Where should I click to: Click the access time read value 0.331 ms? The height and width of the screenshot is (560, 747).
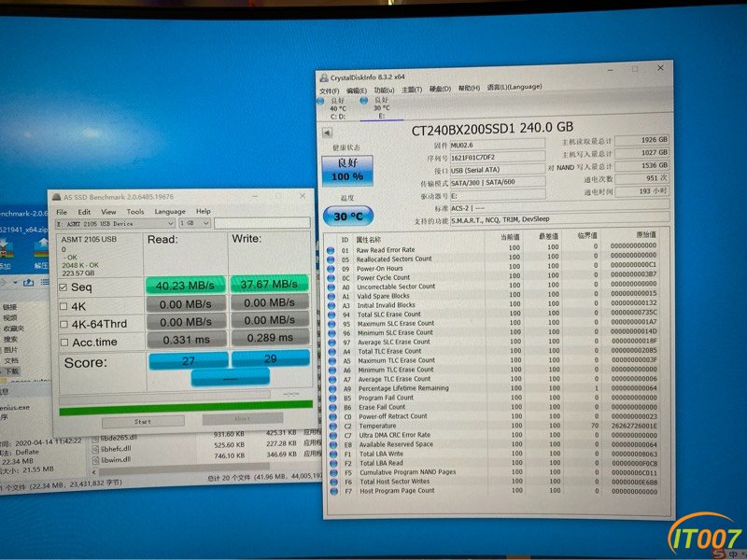click(x=186, y=340)
